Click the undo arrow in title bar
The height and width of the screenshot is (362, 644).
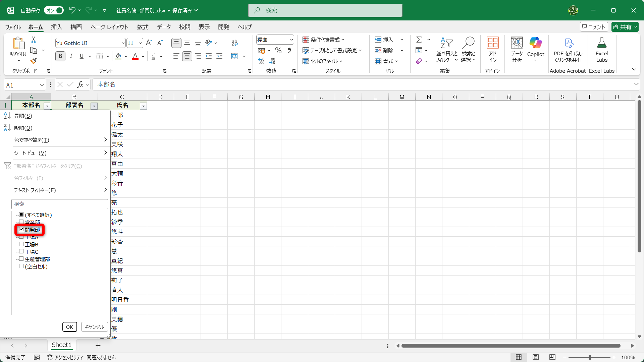72,10
